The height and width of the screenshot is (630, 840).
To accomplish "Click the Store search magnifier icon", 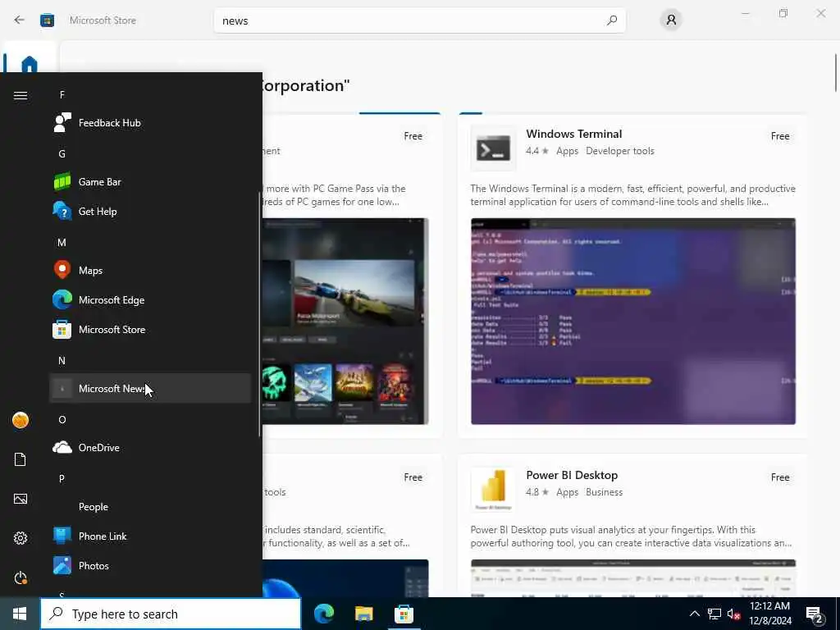I will point(612,21).
